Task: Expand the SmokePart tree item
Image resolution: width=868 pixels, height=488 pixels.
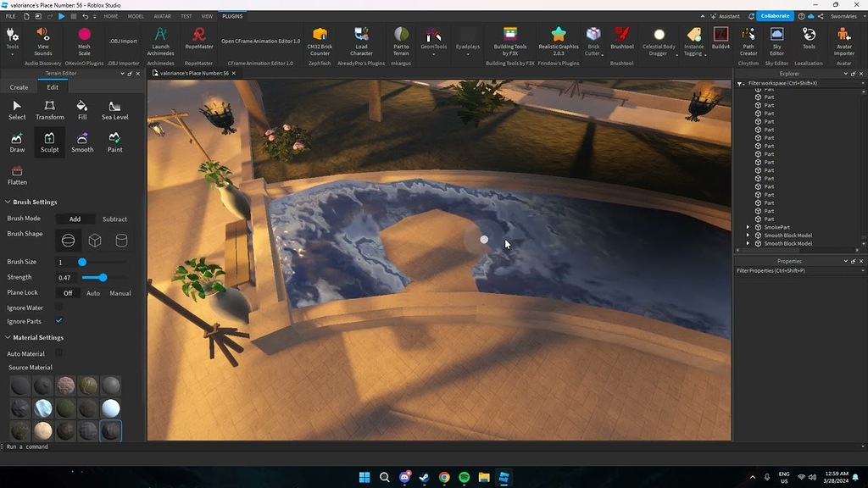Action: click(x=747, y=227)
